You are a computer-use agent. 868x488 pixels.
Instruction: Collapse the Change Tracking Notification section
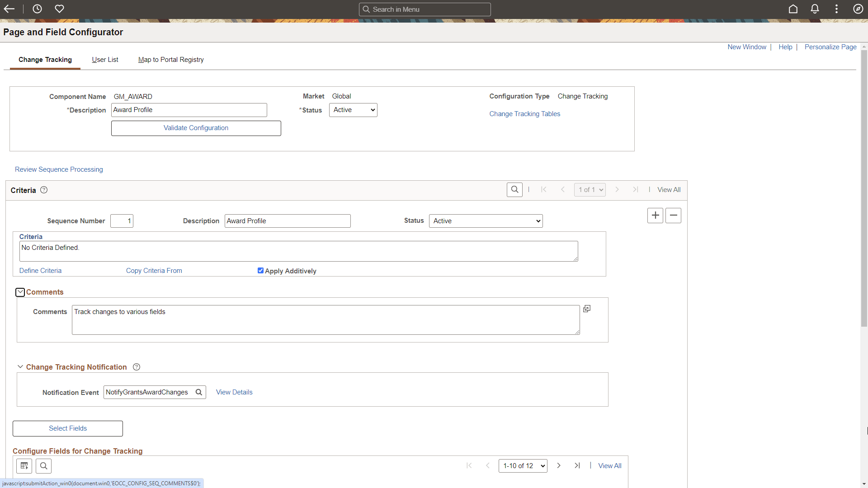[x=20, y=366]
